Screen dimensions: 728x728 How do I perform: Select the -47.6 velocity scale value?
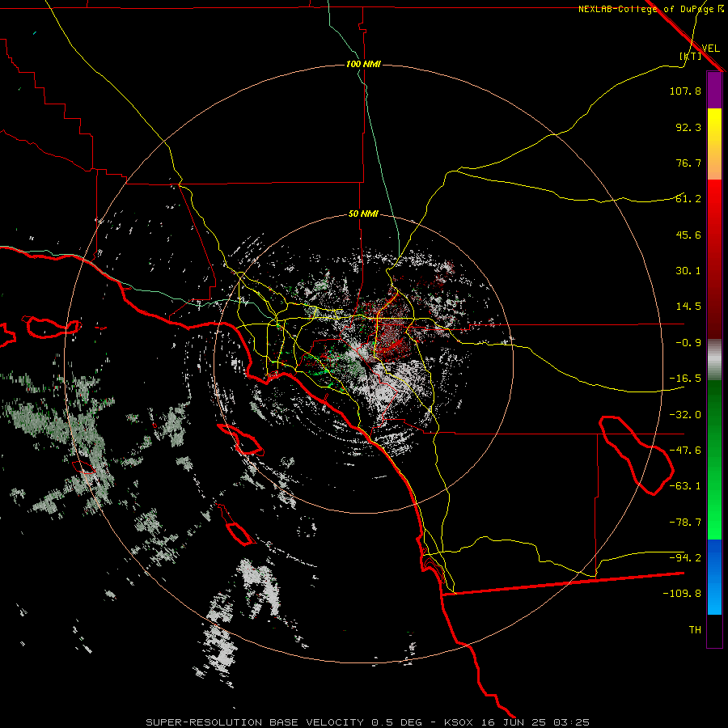(x=685, y=451)
